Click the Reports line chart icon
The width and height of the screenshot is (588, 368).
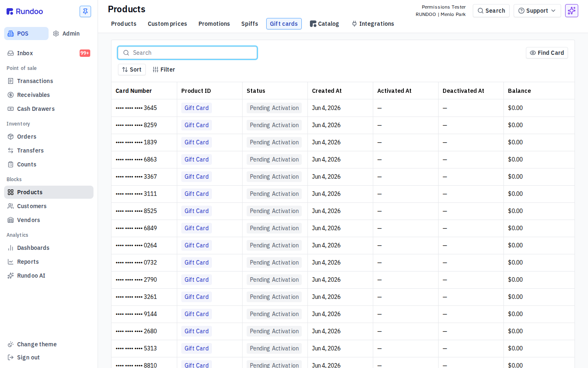(x=11, y=262)
